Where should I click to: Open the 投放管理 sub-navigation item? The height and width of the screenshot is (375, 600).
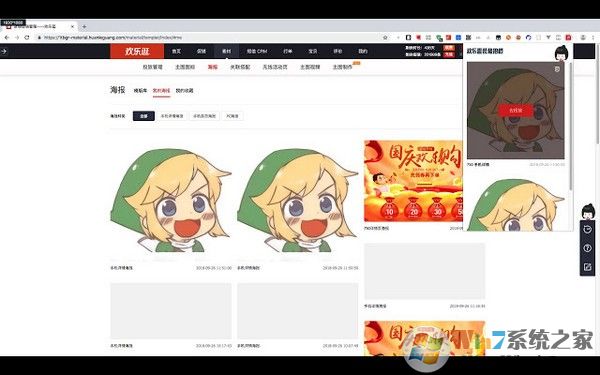[x=152, y=67]
